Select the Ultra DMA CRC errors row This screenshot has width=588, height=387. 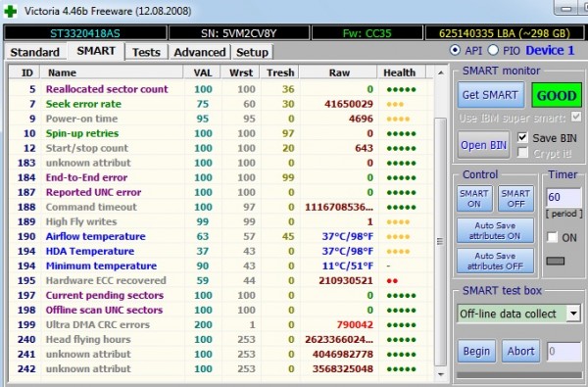click(221, 324)
